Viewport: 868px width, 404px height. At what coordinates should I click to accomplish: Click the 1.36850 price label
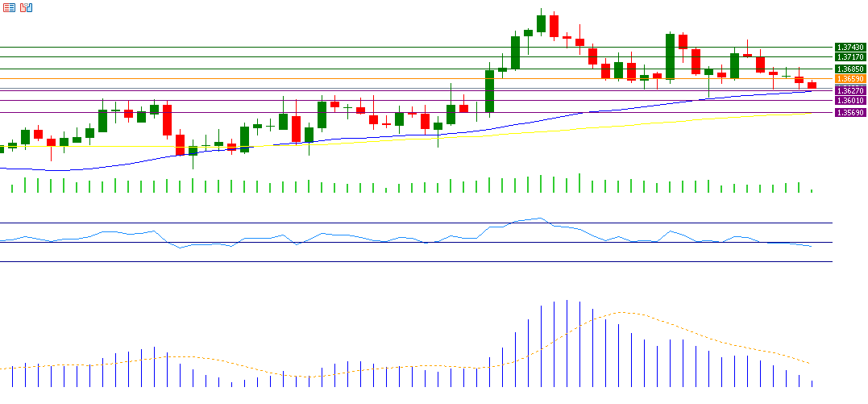coord(849,69)
